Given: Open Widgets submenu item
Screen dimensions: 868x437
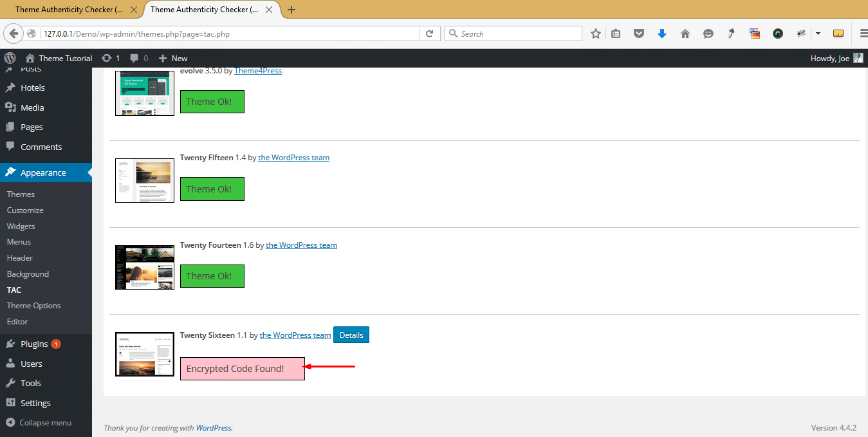Looking at the screenshot, I should 21,226.
